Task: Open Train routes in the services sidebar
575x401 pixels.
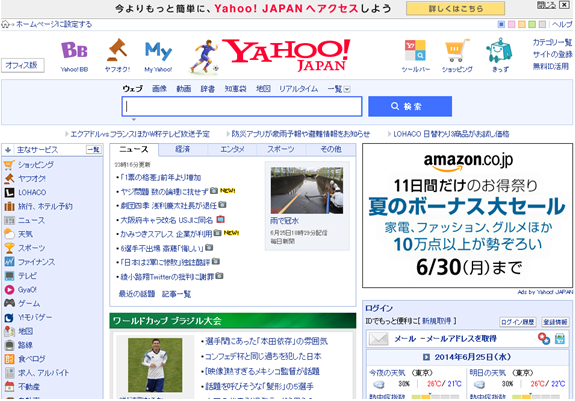Action: 25,346
